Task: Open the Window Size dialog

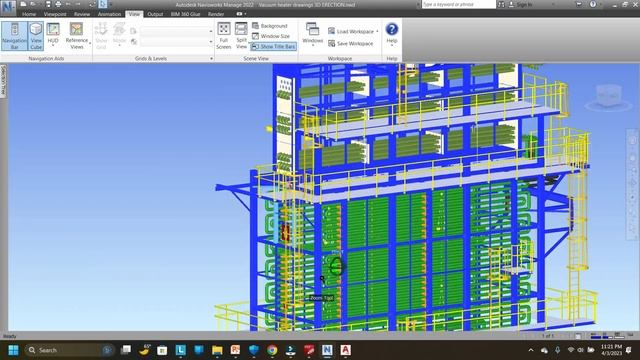Action: [x=271, y=36]
